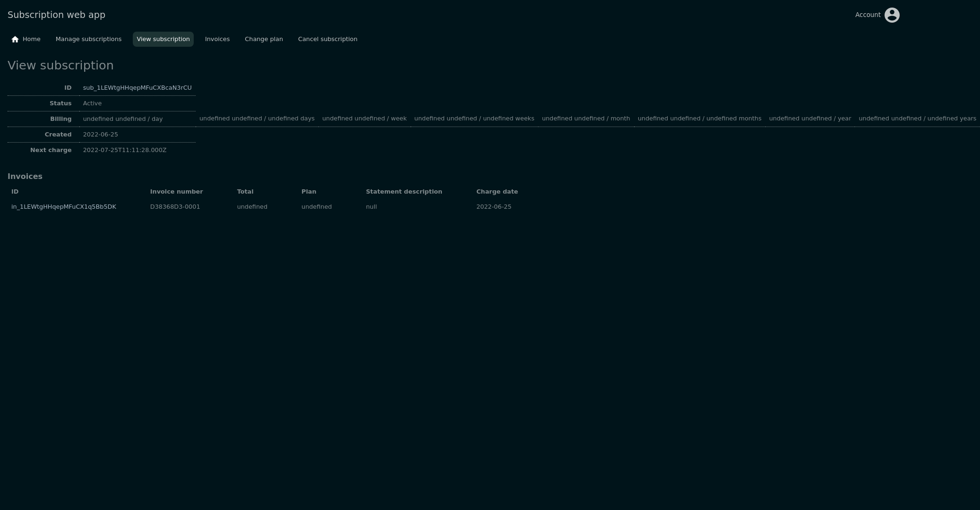Go to the Invoices nav item
This screenshot has height=510, width=980.
[x=217, y=39]
